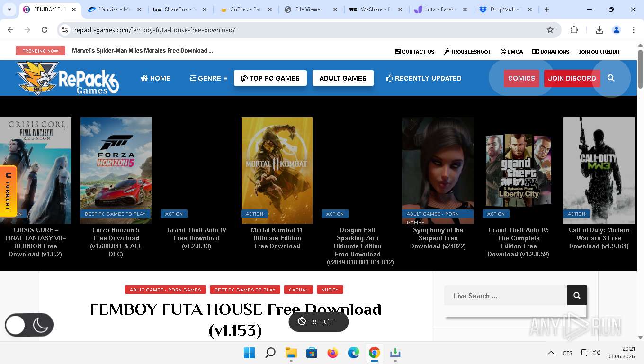
Task: Open the HOME nav link
Action: [155, 78]
